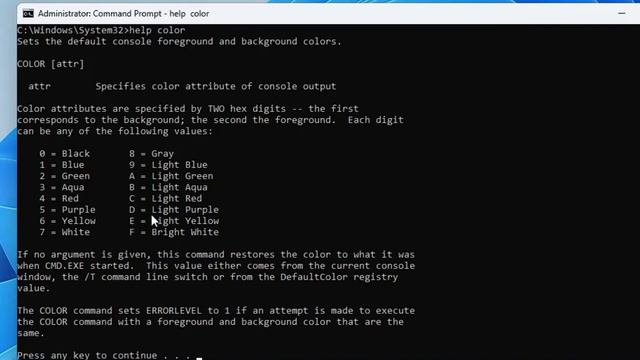The height and width of the screenshot is (360, 640).
Task: Click the line 'can be any of the following values:'
Action: 115,131
